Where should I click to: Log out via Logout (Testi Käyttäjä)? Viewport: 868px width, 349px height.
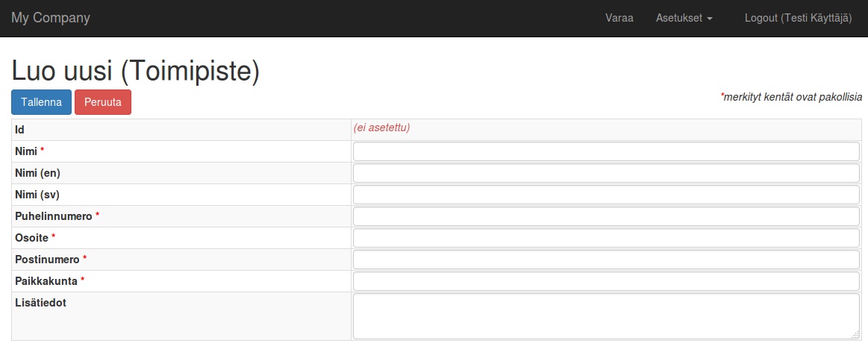pos(799,18)
